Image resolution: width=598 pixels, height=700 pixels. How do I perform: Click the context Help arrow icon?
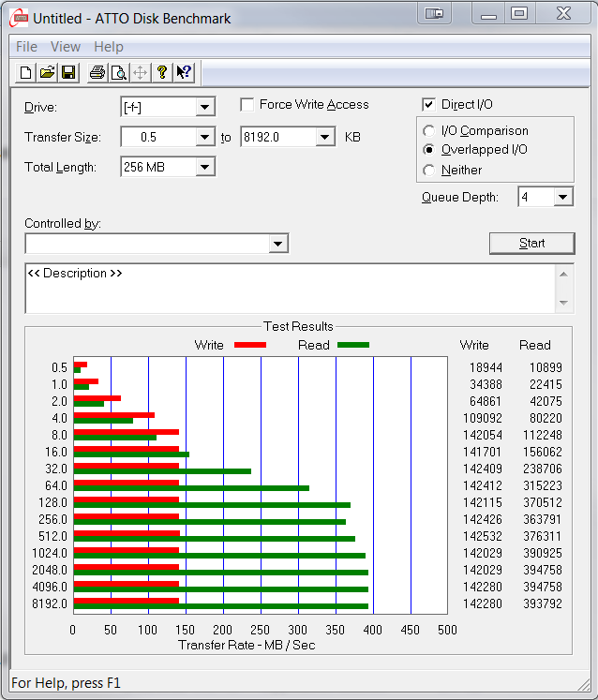184,73
